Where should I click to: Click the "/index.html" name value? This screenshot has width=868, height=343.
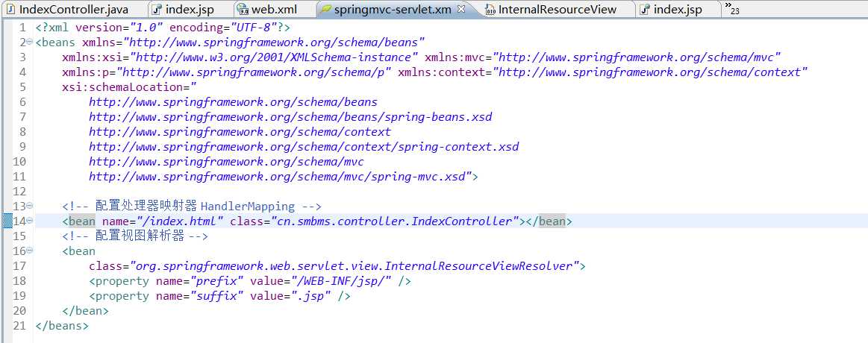coord(180,221)
